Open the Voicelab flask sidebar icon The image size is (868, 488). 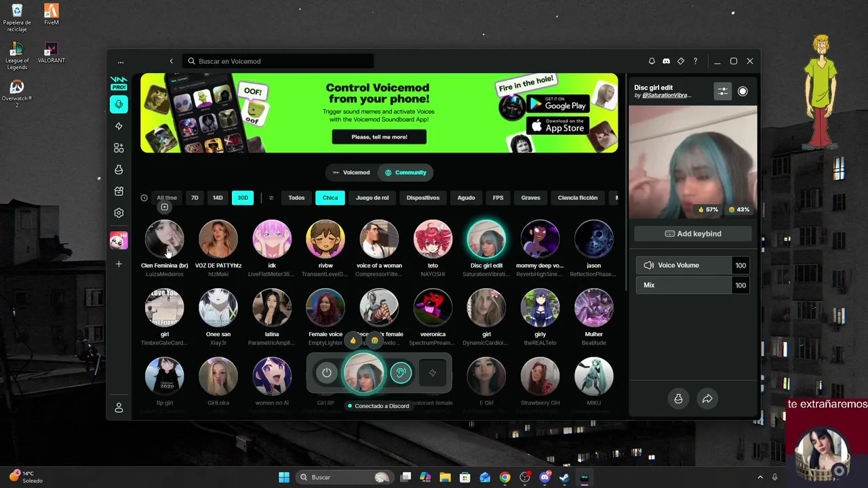119,169
